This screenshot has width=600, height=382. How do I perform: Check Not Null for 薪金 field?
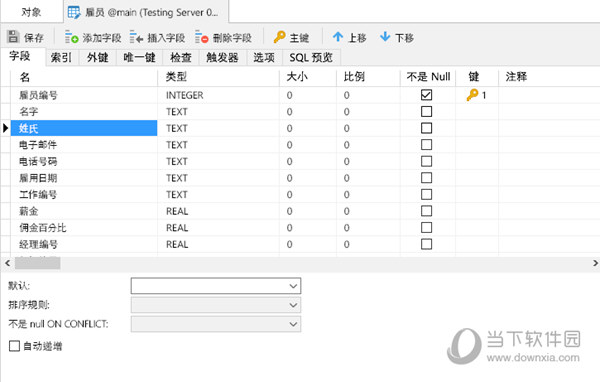pos(426,211)
